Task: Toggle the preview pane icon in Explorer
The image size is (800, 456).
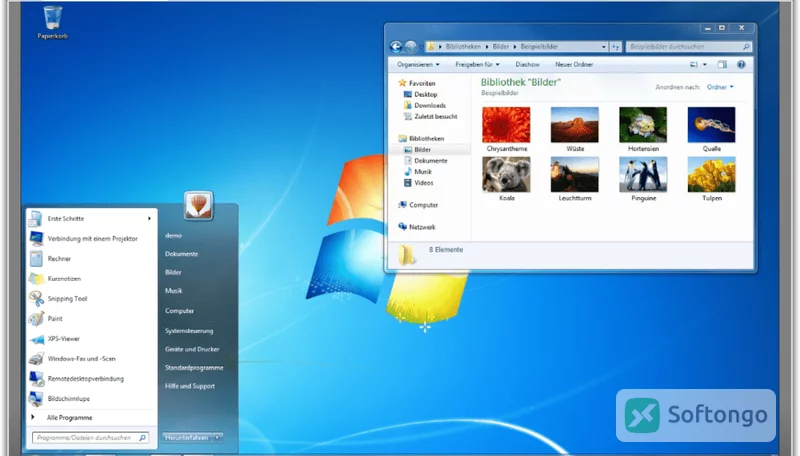Action: pyautogui.click(x=722, y=64)
